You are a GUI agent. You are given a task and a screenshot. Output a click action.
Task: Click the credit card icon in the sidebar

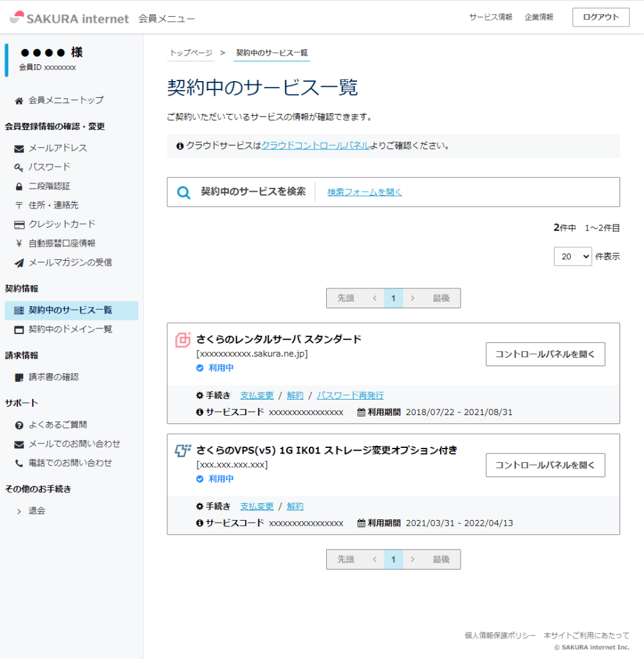19,225
